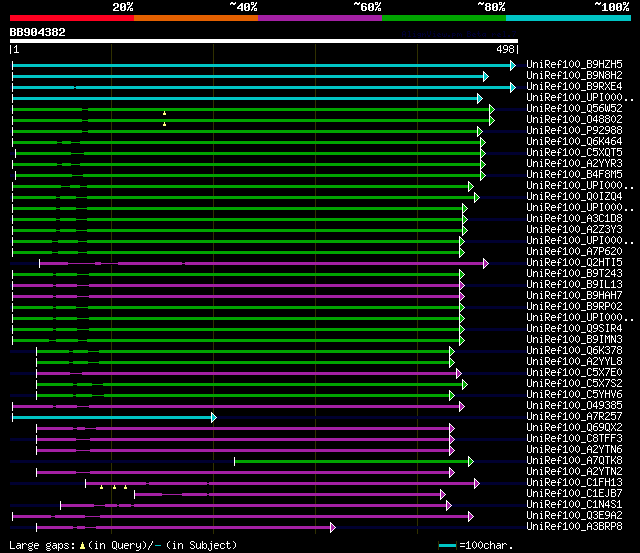The width and height of the screenshot is (640, 553).
Task: Select the UniRef100_A7R257 label
Action: (574, 417)
